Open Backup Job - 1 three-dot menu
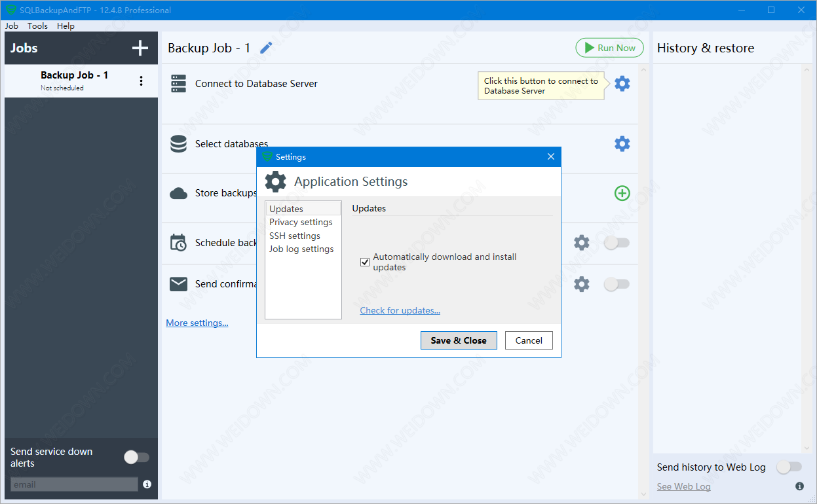The height and width of the screenshot is (504, 817). tap(141, 81)
